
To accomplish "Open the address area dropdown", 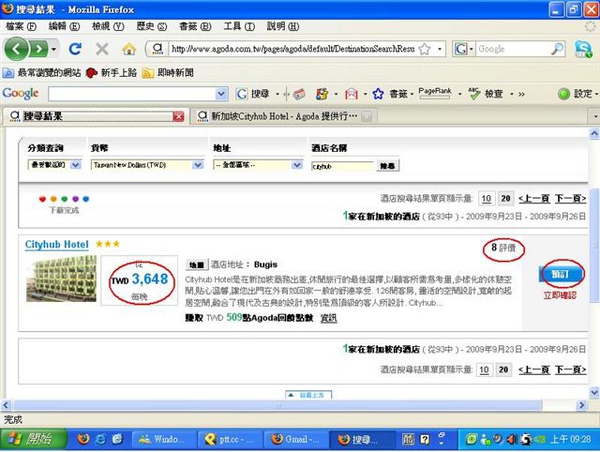I will click(x=258, y=165).
